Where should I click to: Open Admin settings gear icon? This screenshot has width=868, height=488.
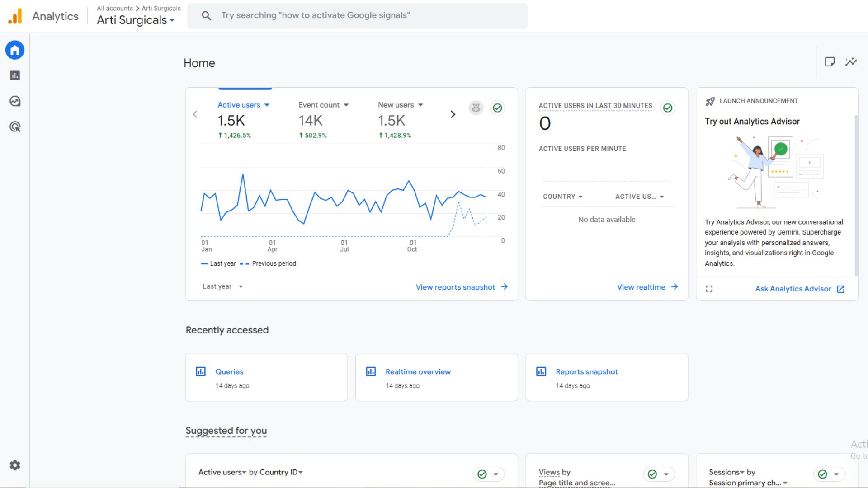coord(15,465)
